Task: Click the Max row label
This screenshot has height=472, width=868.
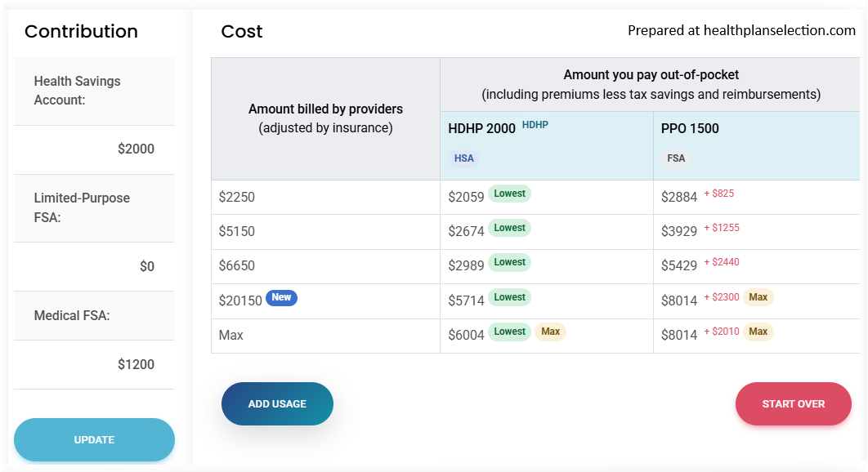Action: (x=230, y=336)
